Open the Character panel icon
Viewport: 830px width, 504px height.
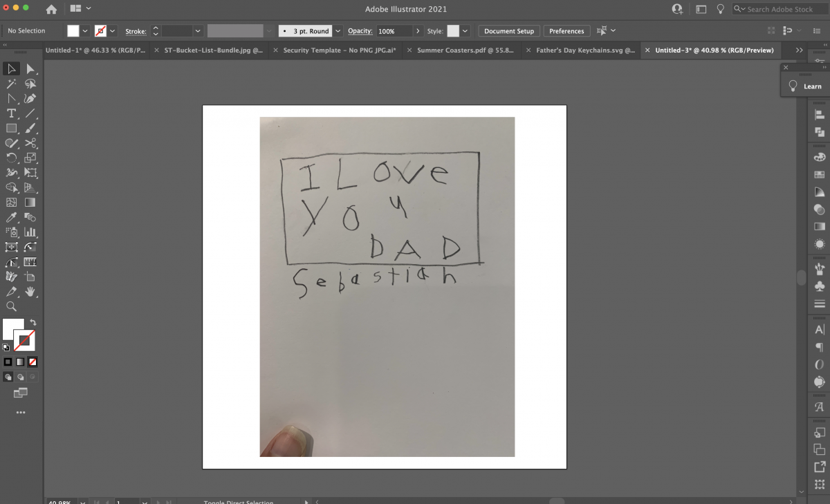coord(820,330)
